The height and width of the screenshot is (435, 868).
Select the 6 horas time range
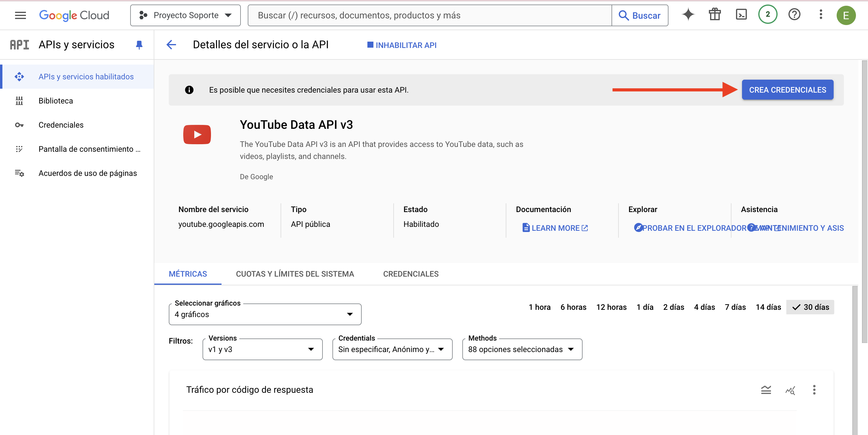[x=573, y=307]
